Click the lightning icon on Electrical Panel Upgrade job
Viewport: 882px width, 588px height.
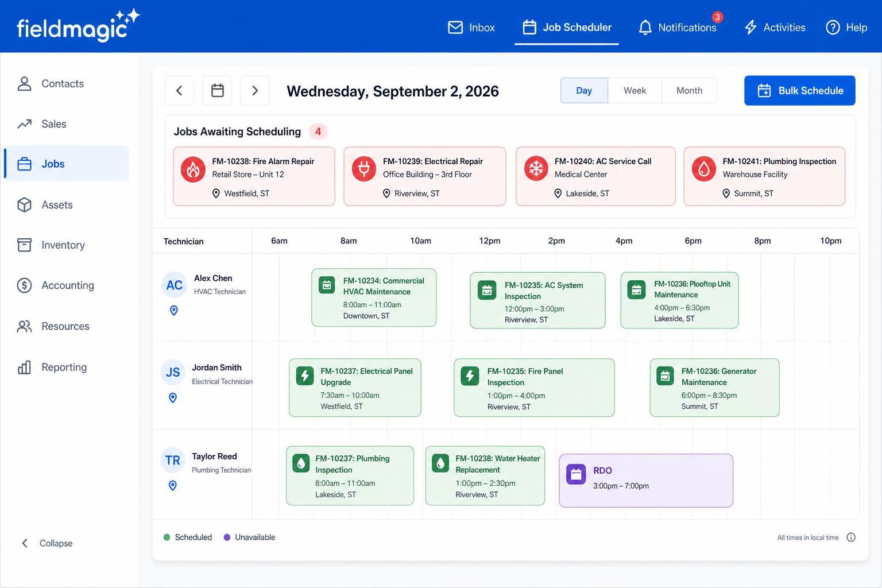tap(305, 376)
